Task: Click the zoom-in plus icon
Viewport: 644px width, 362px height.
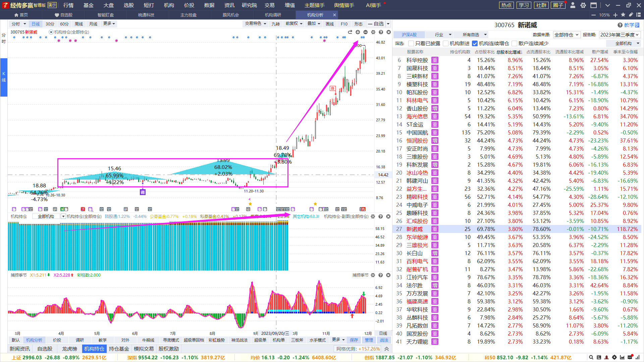Action: (615, 15)
